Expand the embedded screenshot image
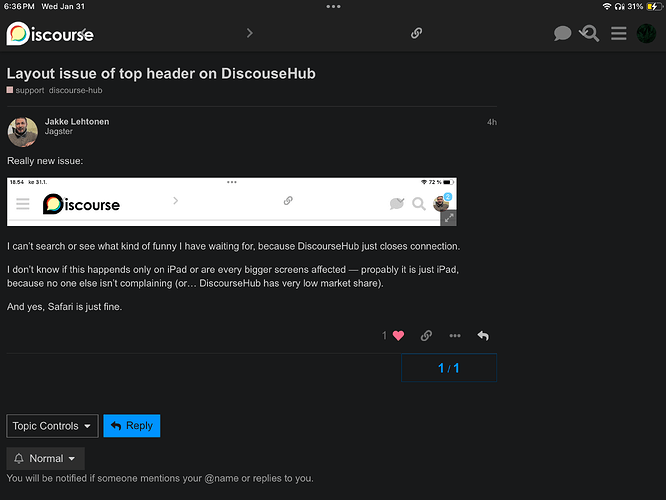 tap(449, 218)
